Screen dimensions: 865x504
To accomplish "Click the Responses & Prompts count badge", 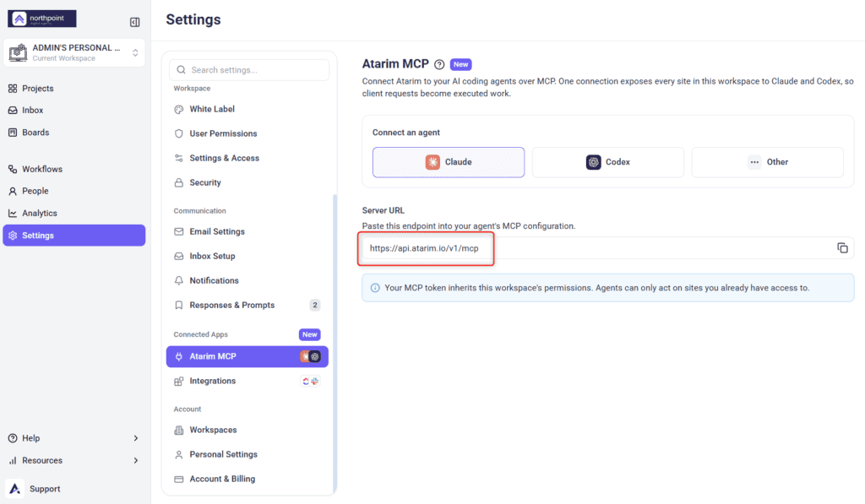I will tap(315, 305).
